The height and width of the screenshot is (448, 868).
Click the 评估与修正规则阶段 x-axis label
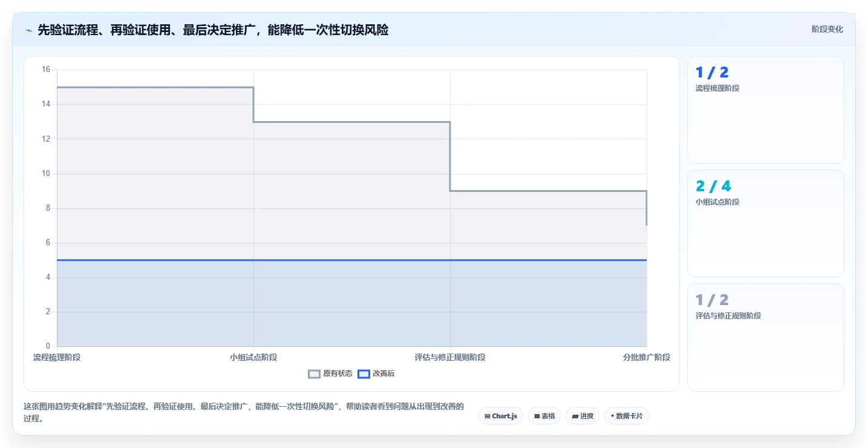(x=450, y=357)
